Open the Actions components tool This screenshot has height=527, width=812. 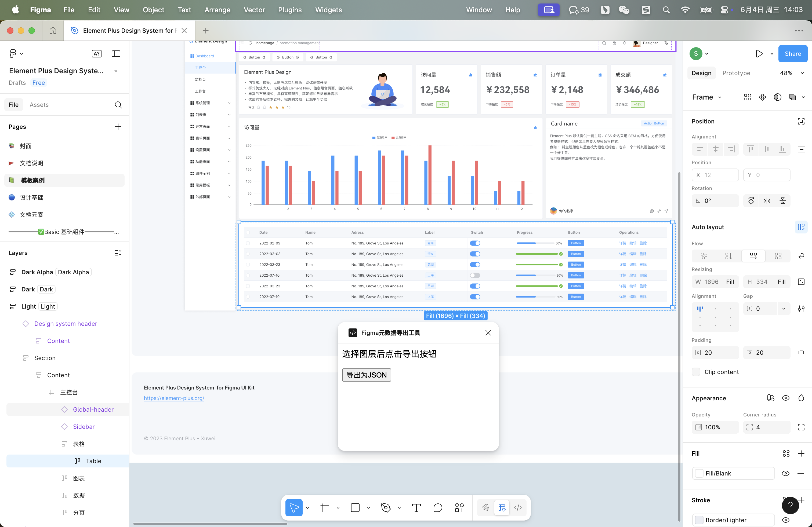[459, 508]
